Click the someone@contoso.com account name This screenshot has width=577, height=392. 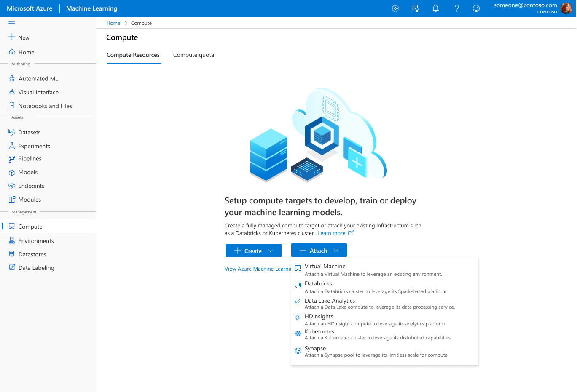525,5
